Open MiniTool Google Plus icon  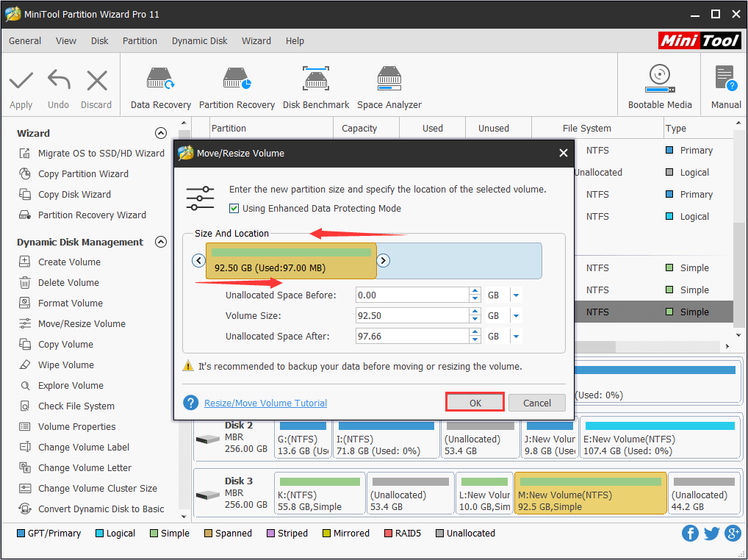click(733, 533)
